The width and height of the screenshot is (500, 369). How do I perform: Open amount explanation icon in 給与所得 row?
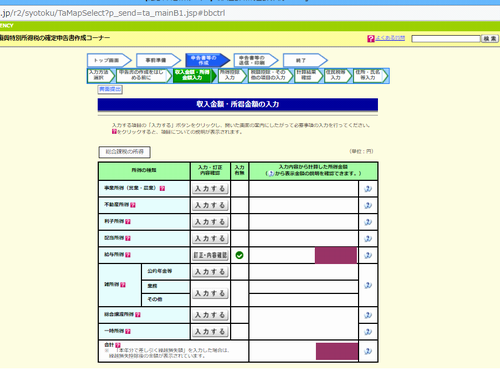pos(368,255)
